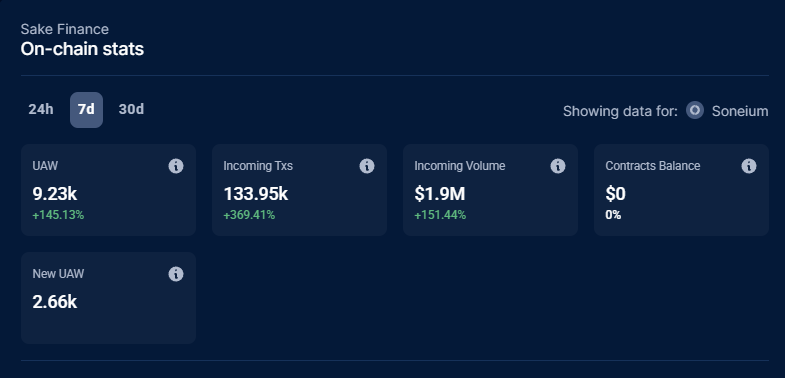Click the New UAW card label

tap(58, 274)
